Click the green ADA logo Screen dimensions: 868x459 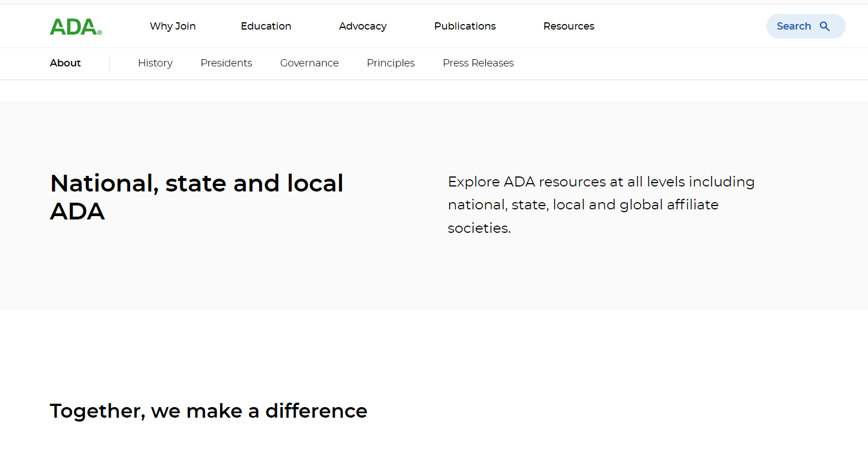(x=76, y=27)
